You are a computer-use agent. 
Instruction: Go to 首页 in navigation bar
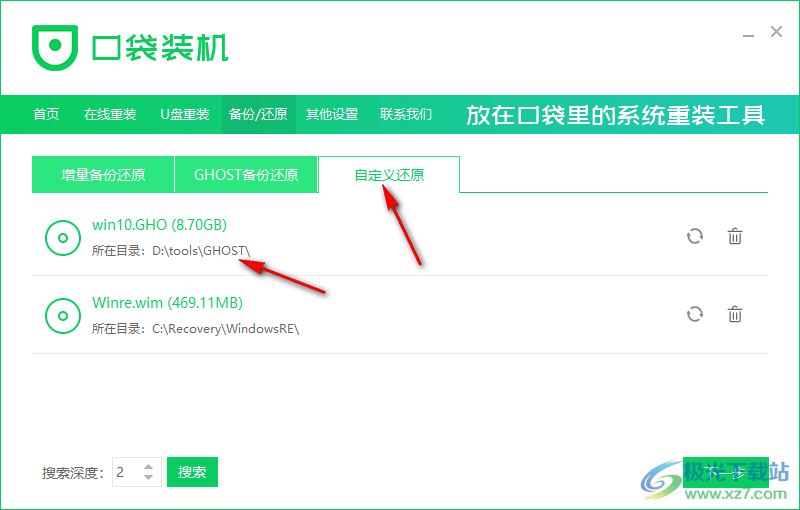[x=46, y=114]
